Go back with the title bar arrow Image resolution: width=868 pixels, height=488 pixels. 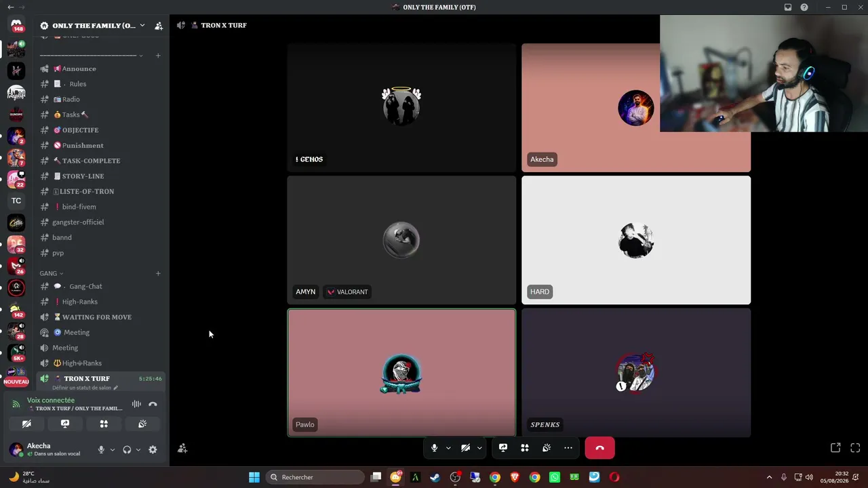(10, 7)
